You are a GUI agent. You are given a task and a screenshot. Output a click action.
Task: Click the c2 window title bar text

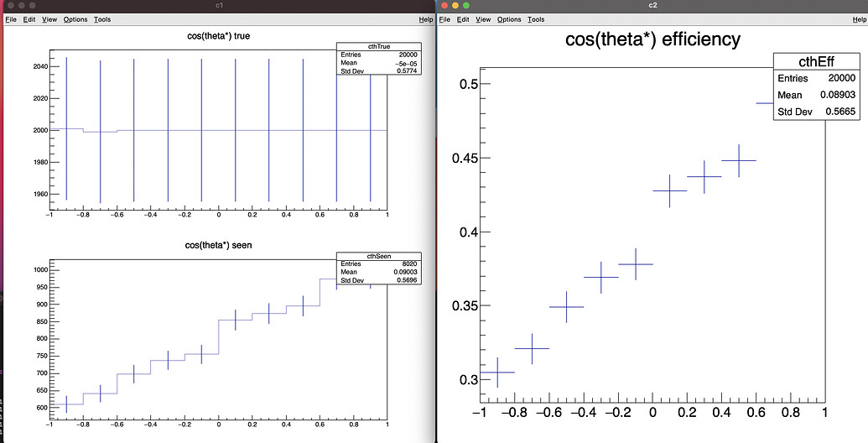tap(652, 6)
